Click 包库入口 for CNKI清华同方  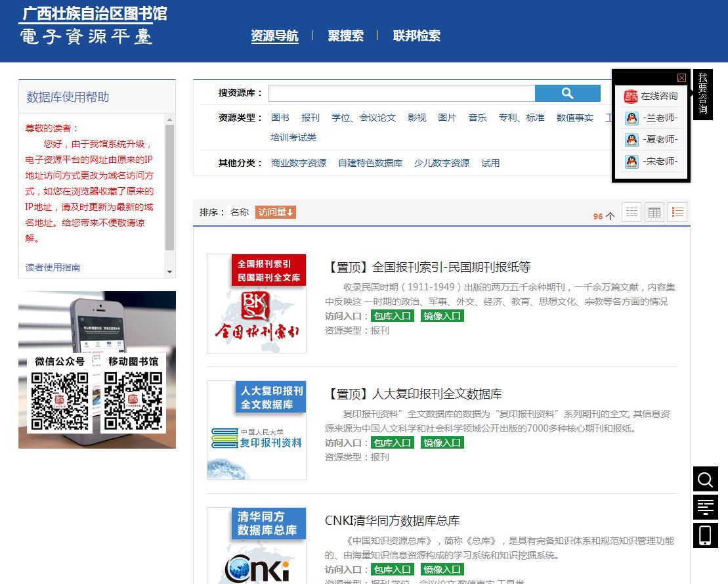click(393, 570)
